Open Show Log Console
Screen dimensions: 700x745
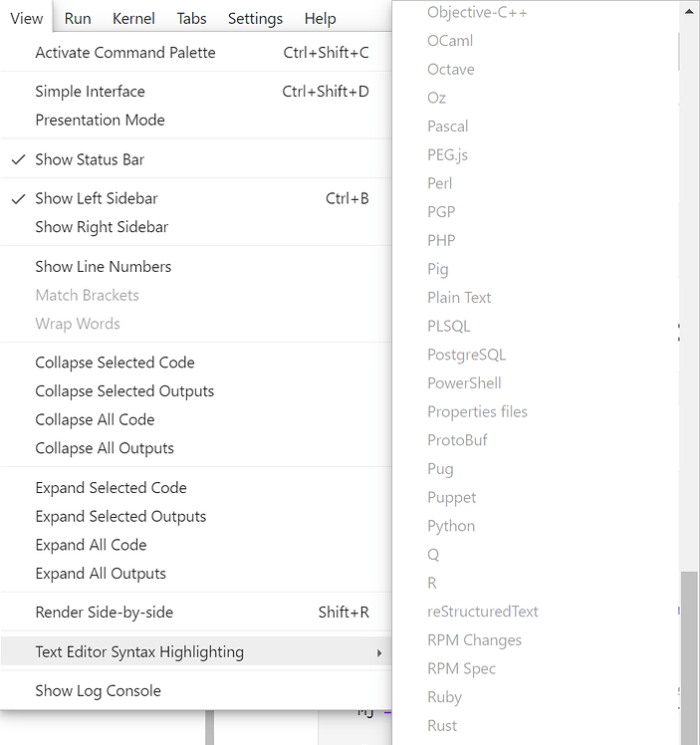98,691
